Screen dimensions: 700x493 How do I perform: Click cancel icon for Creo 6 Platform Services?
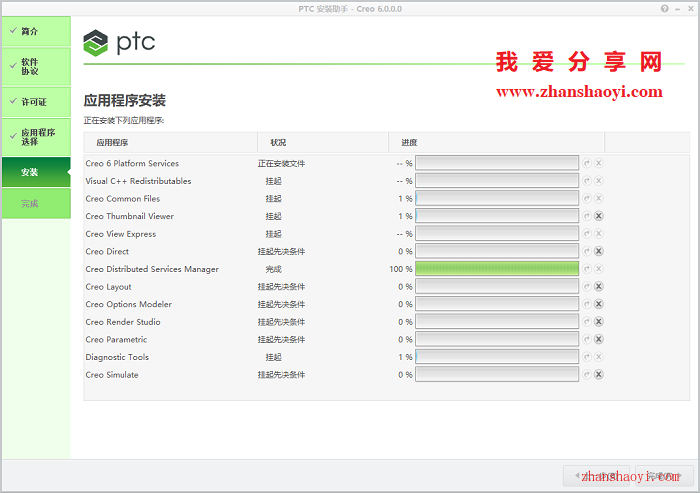click(x=599, y=163)
